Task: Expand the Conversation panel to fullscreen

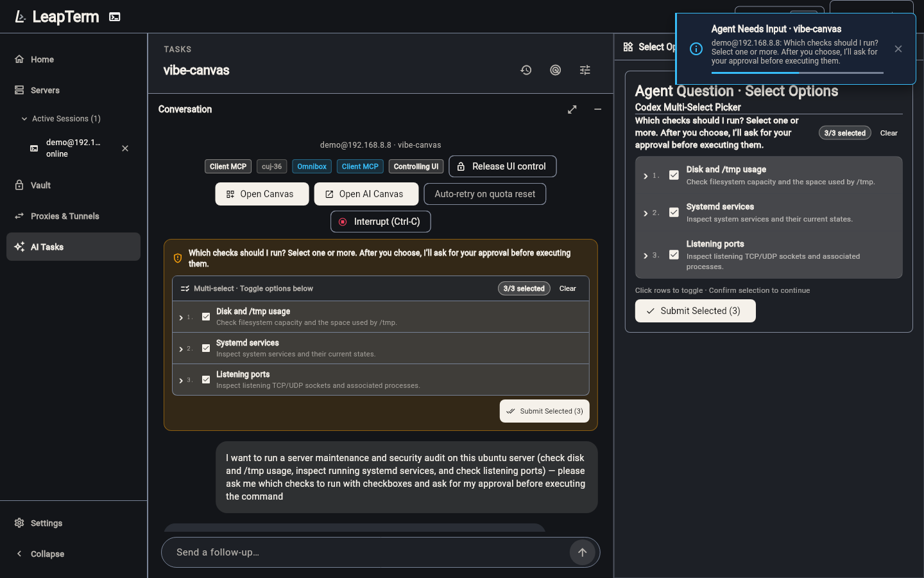Action: [572, 110]
